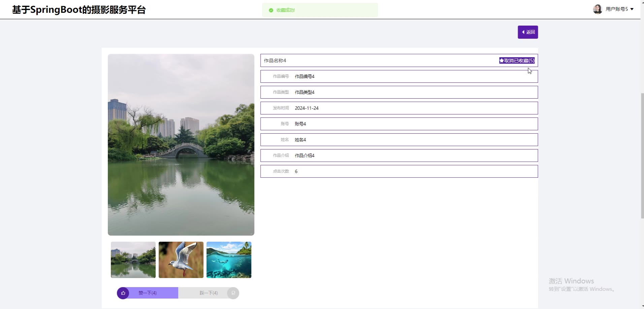Image resolution: width=644 pixels, height=309 pixels.
Task: Dislike the work via 踩一下(4)
Action: 208,293
